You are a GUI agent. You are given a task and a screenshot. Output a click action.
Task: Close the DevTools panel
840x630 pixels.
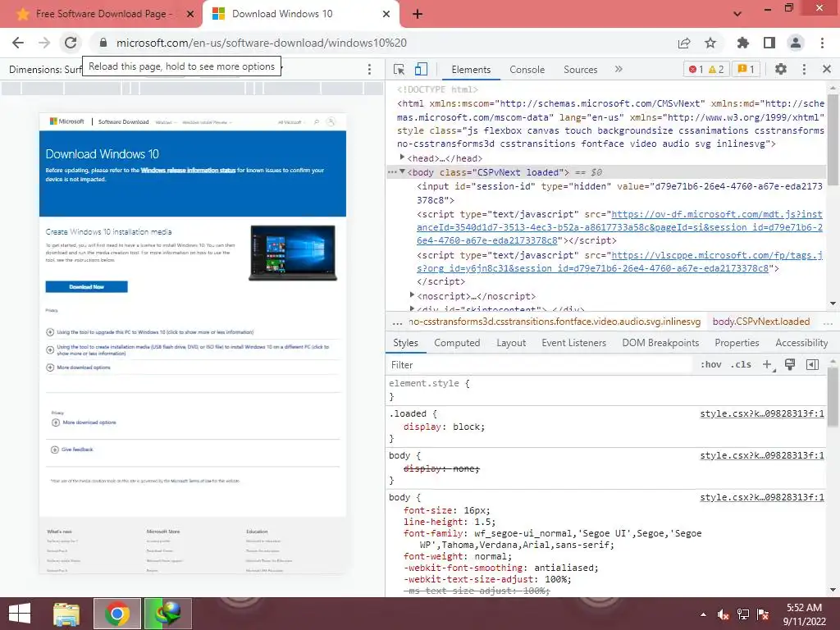827,69
